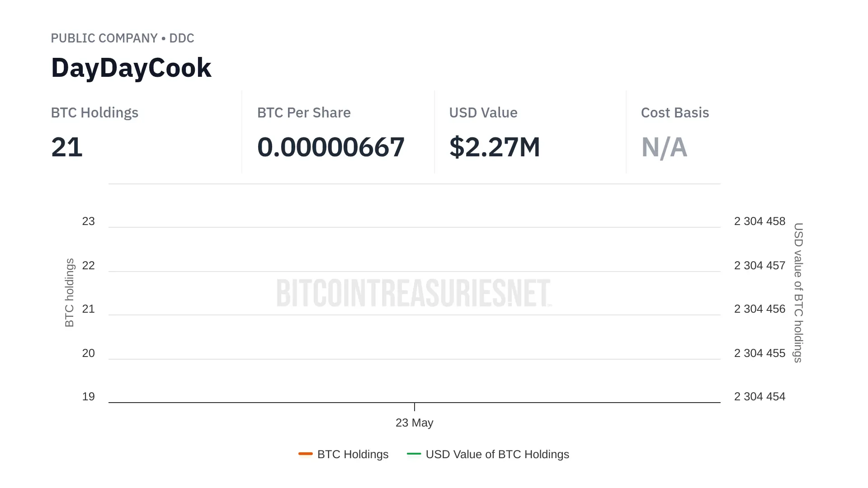This screenshot has width=868, height=488.
Task: Click the left-axis label 23
Action: [x=89, y=221]
